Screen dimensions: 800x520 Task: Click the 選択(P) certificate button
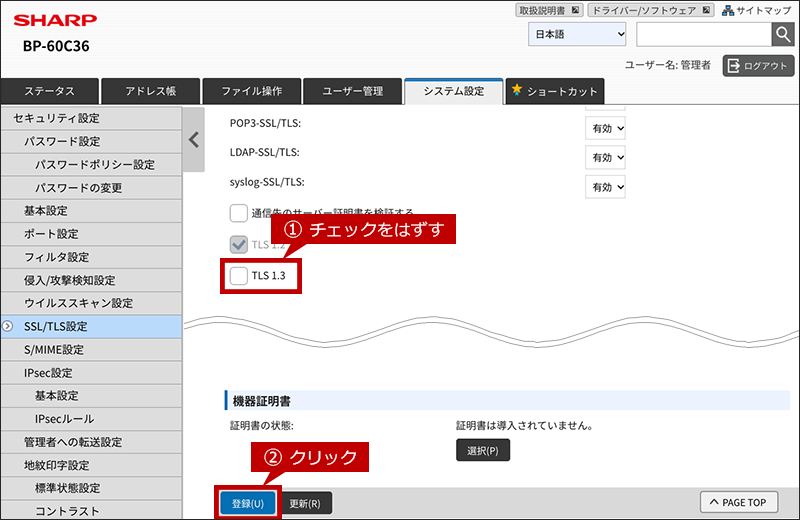click(x=483, y=450)
